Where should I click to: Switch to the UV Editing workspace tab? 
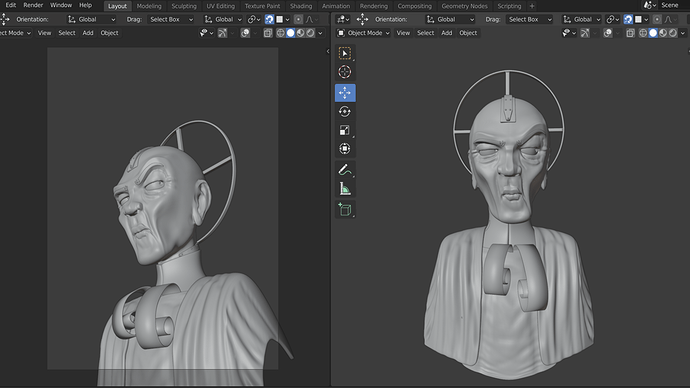220,6
